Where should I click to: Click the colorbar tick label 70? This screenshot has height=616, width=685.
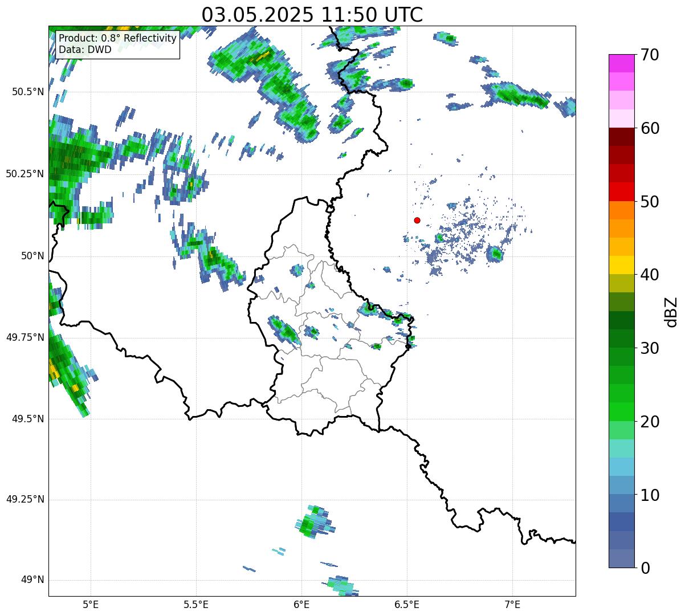coord(650,55)
